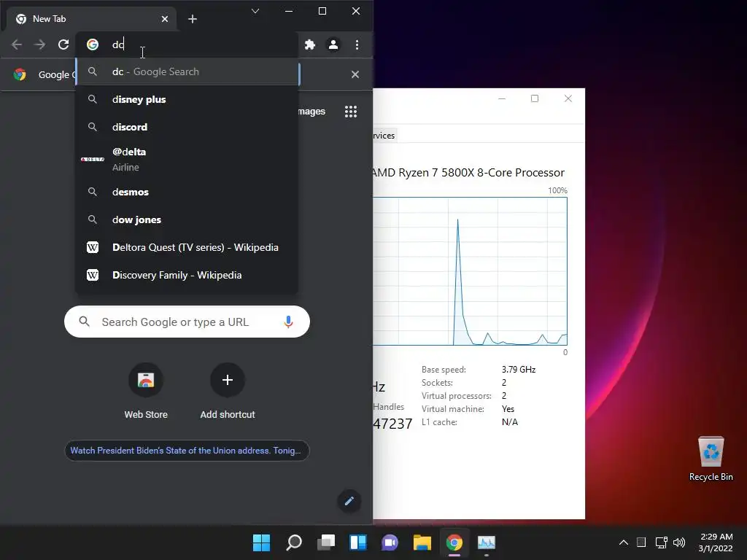The height and width of the screenshot is (560, 747).
Task: Open taskbar Search
Action: [294, 542]
